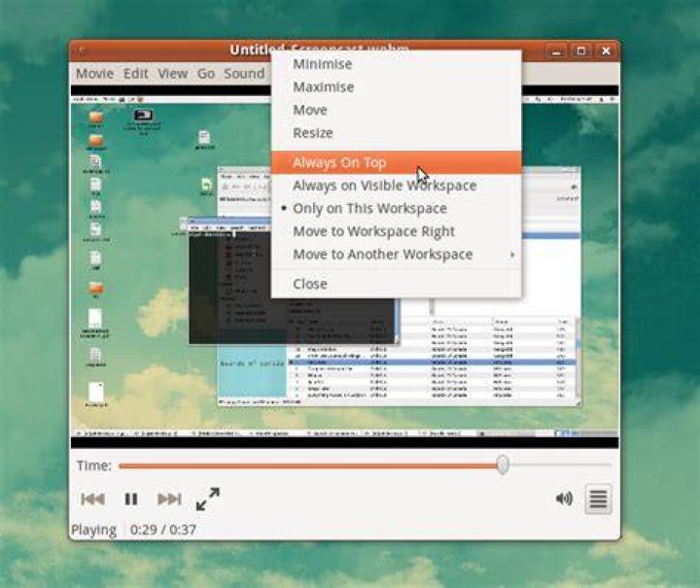Select Only on This Workspace
The image size is (700, 588).
point(396,208)
